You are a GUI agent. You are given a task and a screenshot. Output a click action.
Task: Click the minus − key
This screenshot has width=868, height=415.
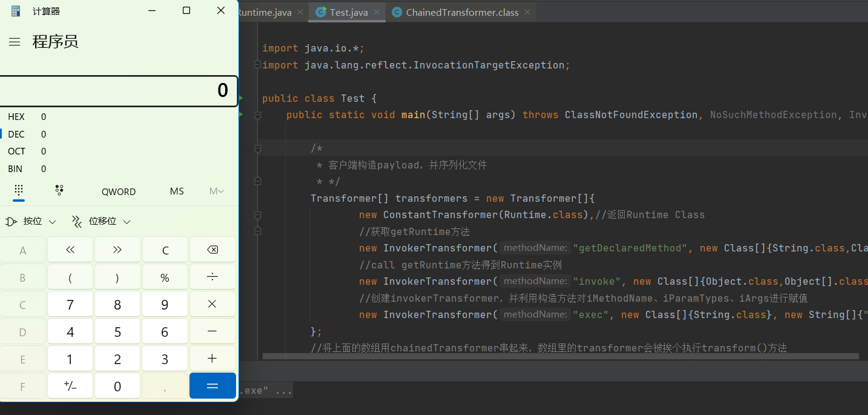coord(212,331)
